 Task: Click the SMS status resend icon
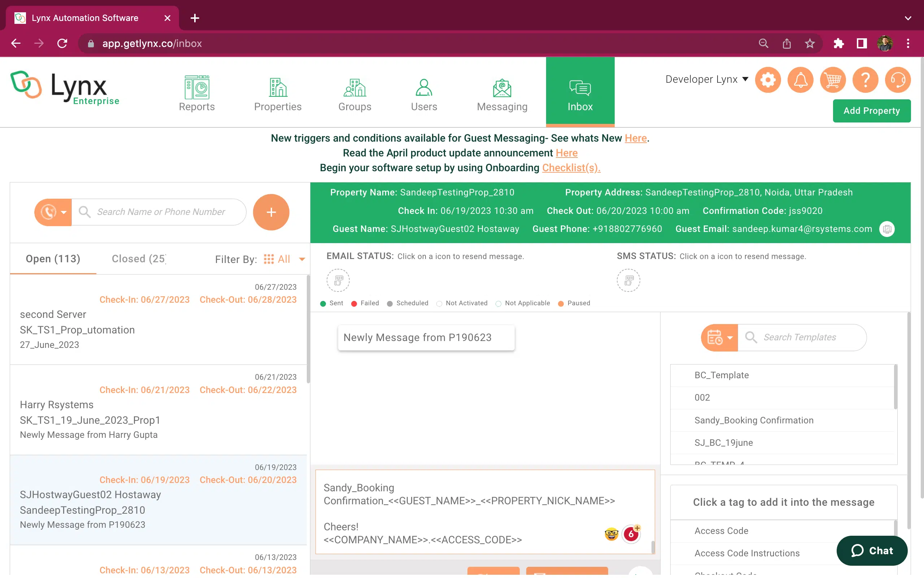628,280
